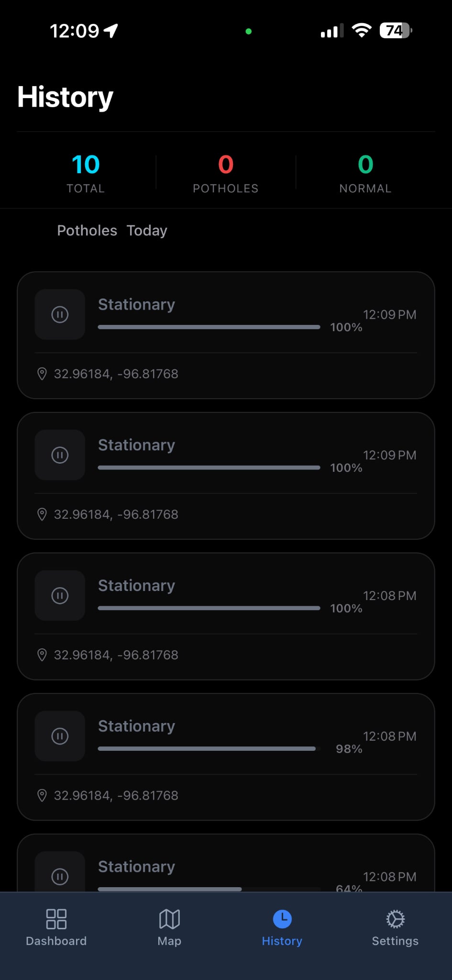Tap coordinates in 98% Stationary card
The image size is (452, 980).
click(x=116, y=795)
